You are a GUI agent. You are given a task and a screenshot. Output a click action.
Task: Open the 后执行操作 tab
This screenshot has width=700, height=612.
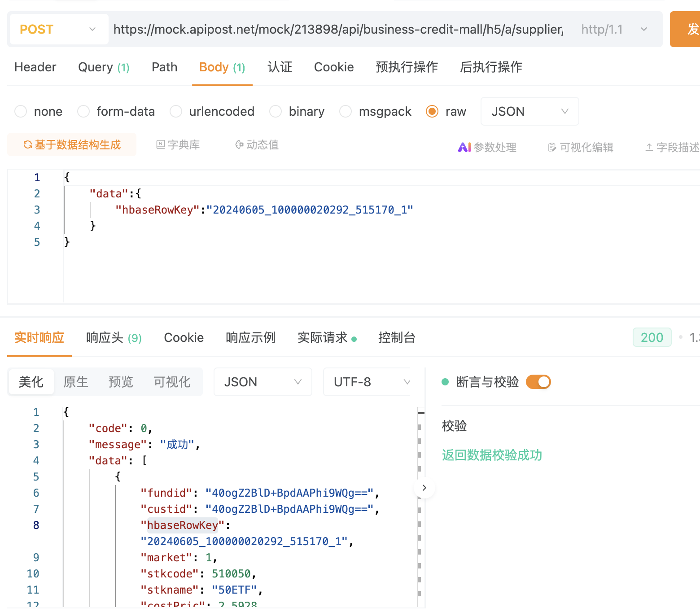(491, 67)
